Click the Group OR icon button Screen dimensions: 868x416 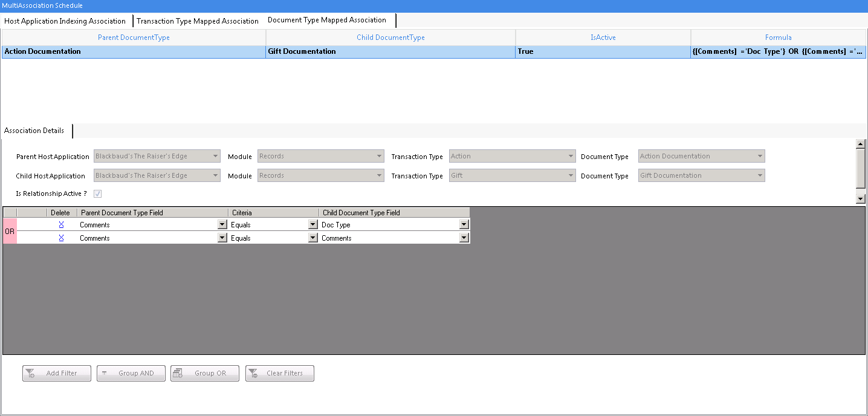pyautogui.click(x=178, y=374)
